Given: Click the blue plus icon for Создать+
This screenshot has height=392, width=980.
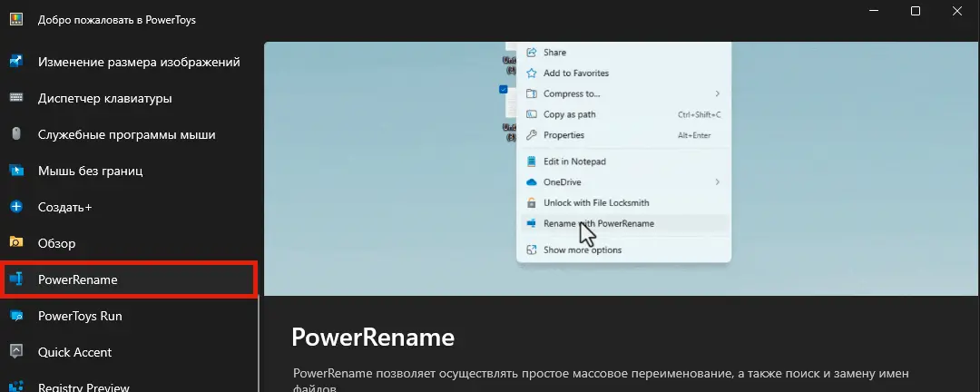Looking at the screenshot, I should coord(15,207).
